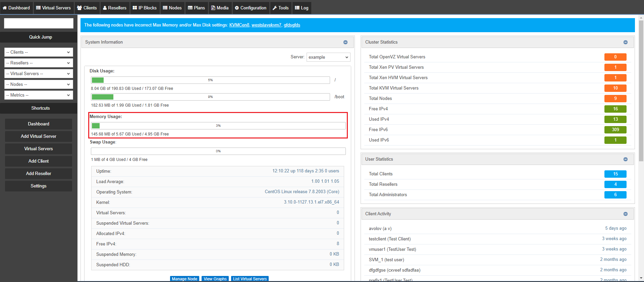Image resolution: width=644 pixels, height=282 pixels.
Task: Click the sidebar search input field
Action: (39, 23)
